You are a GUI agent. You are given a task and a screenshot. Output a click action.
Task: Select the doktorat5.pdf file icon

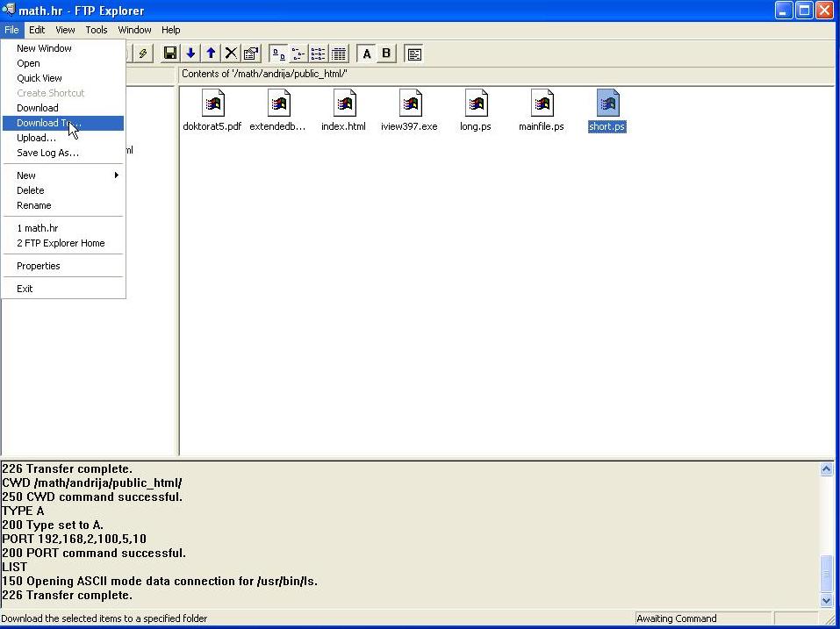(x=212, y=103)
